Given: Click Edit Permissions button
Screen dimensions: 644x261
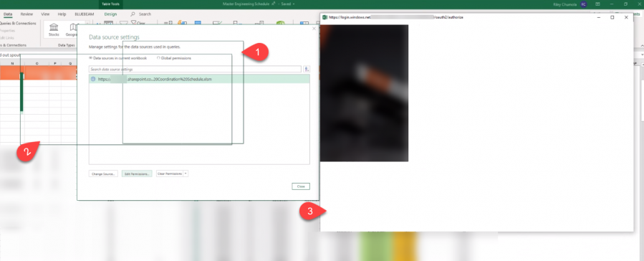Looking at the screenshot, I should coord(137,174).
